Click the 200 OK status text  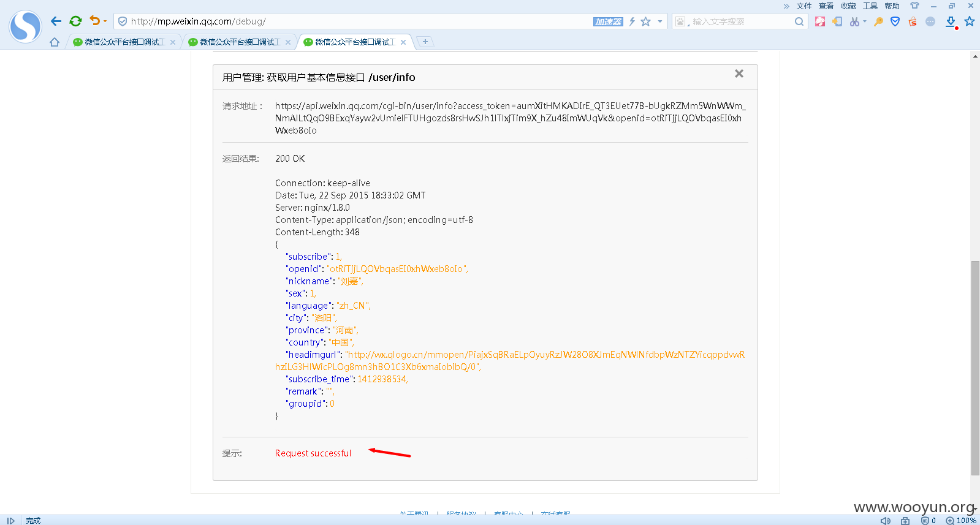point(290,159)
